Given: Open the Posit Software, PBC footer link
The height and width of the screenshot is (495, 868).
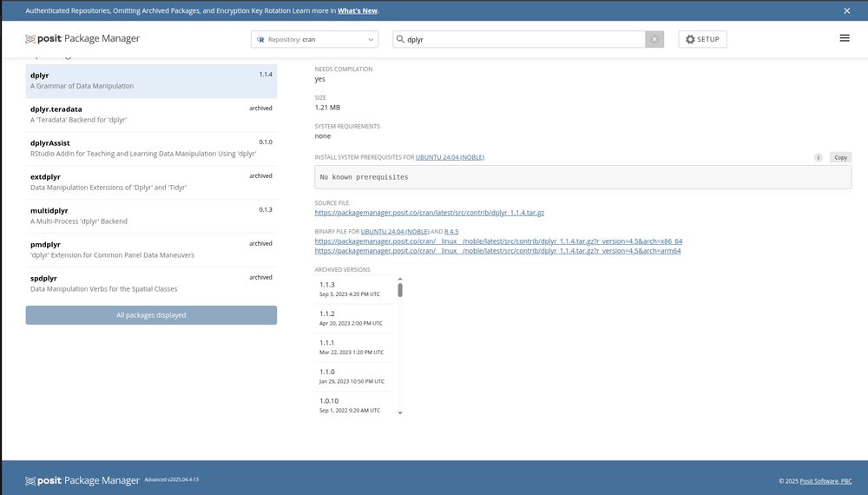Looking at the screenshot, I should pyautogui.click(x=825, y=481).
